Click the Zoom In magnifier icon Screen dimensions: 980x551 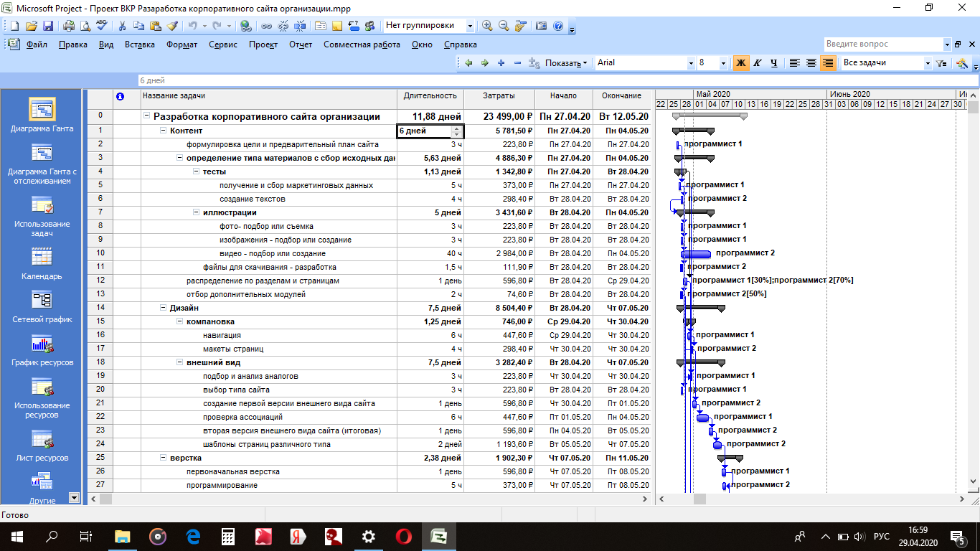click(x=488, y=26)
